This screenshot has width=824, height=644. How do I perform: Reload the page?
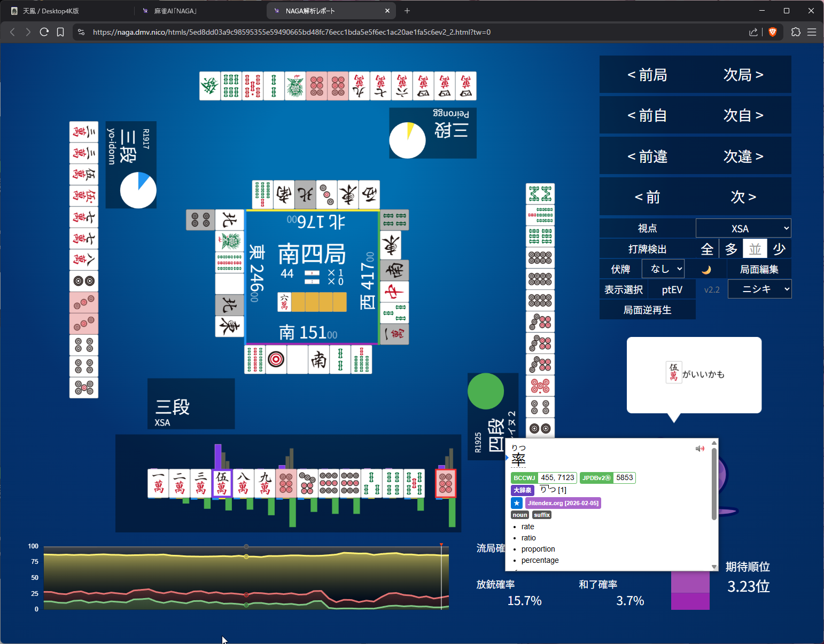[44, 32]
